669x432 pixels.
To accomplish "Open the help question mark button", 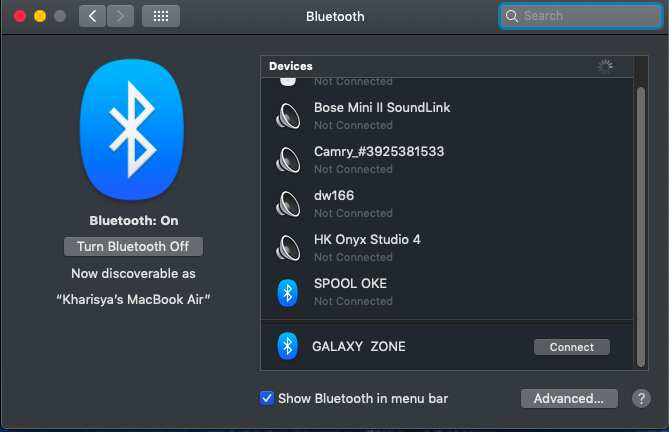I will pyautogui.click(x=641, y=399).
